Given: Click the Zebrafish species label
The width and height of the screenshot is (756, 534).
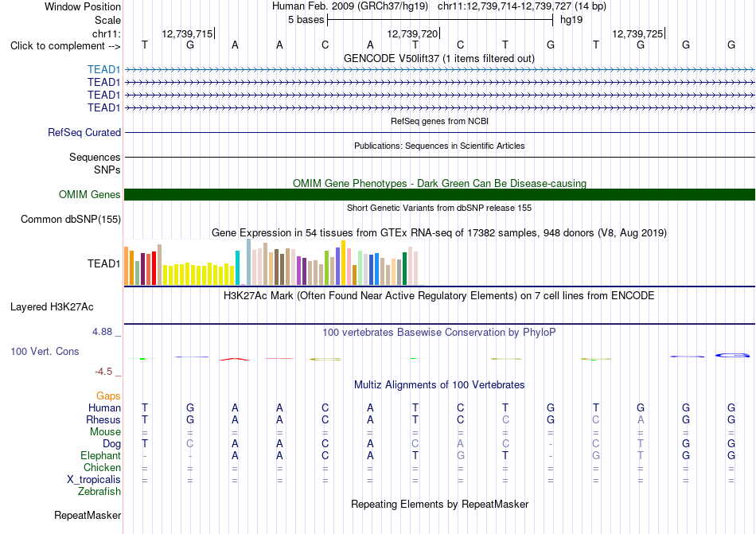Looking at the screenshot, I should 99,492.
